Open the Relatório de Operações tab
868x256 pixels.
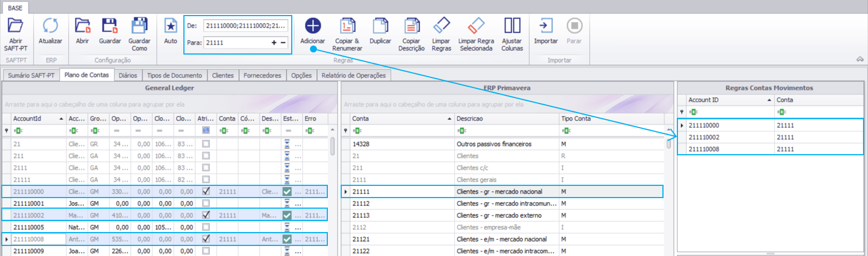tap(354, 75)
